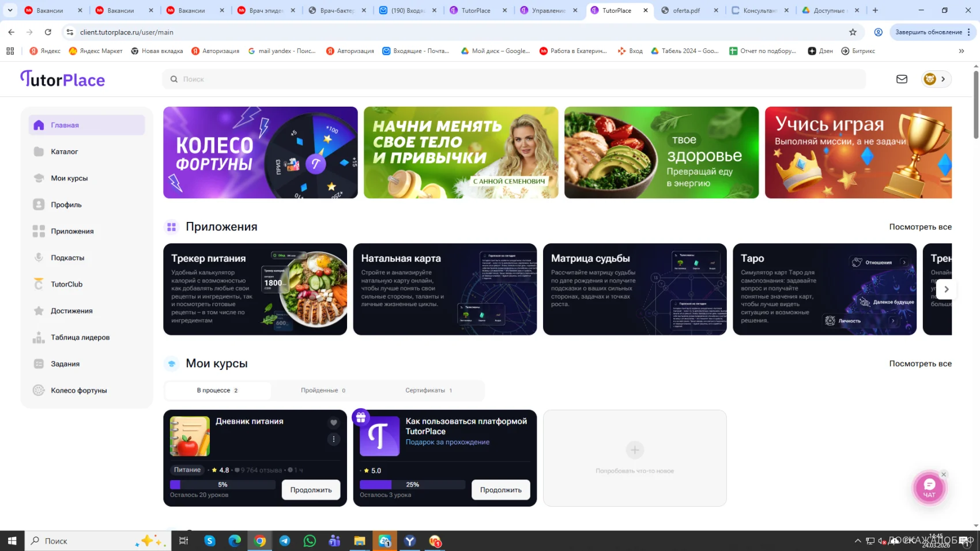The height and width of the screenshot is (551, 980).
Task: Click the 25% progress bar on TutorPlace course
Action: point(412,485)
